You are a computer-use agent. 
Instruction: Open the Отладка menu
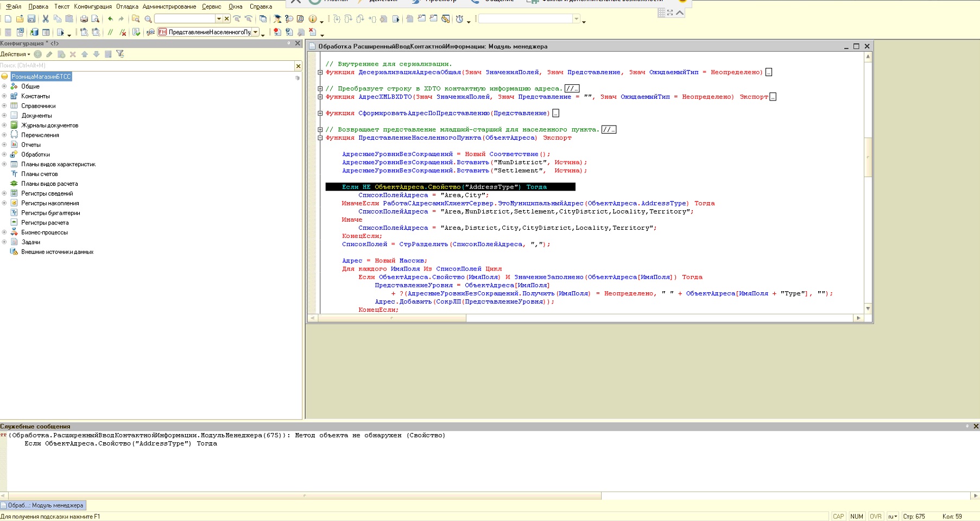point(127,7)
